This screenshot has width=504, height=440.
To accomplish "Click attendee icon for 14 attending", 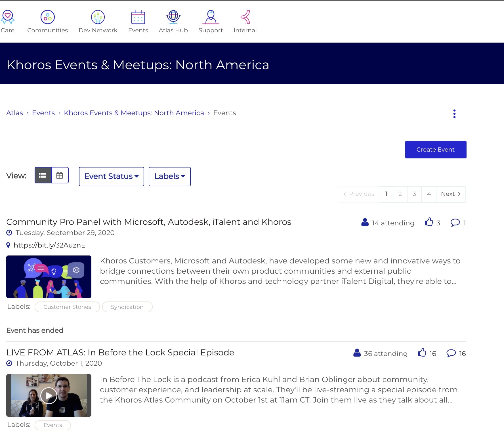I will click(x=365, y=222).
